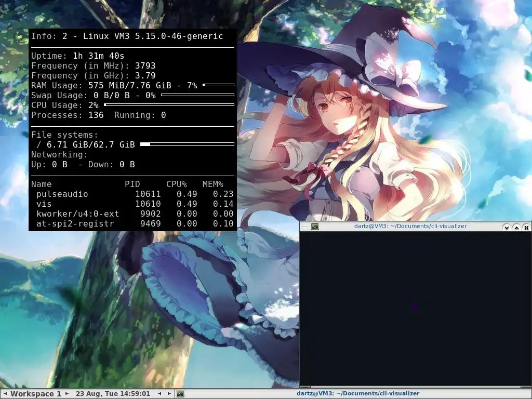Click PID 10611 in the process table
Image resolution: width=532 pixels, height=399 pixels.
(x=148, y=194)
